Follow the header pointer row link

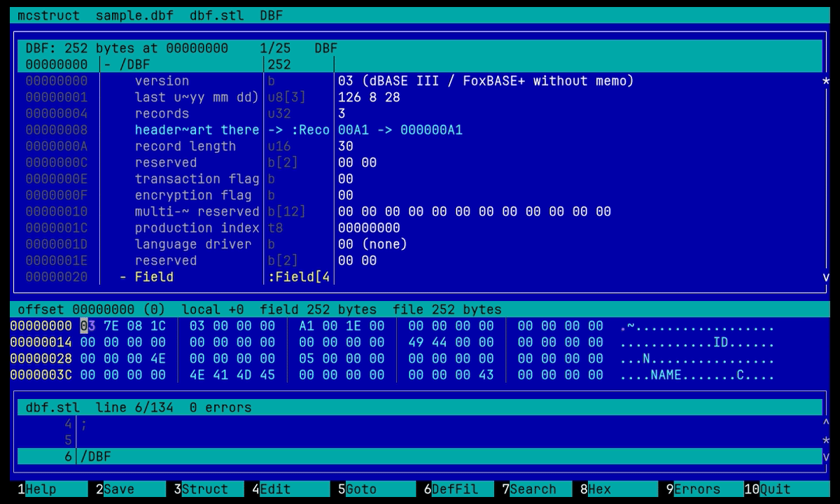[x=419, y=129]
